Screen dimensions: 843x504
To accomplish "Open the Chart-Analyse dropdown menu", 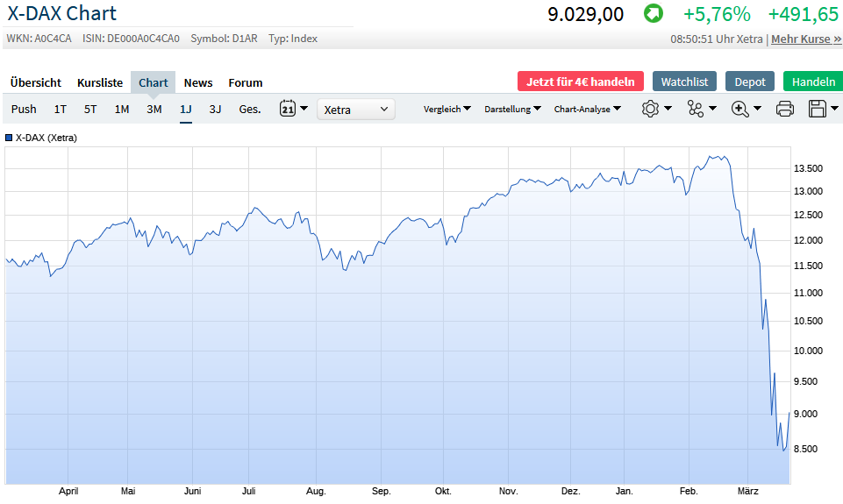I will (x=587, y=109).
